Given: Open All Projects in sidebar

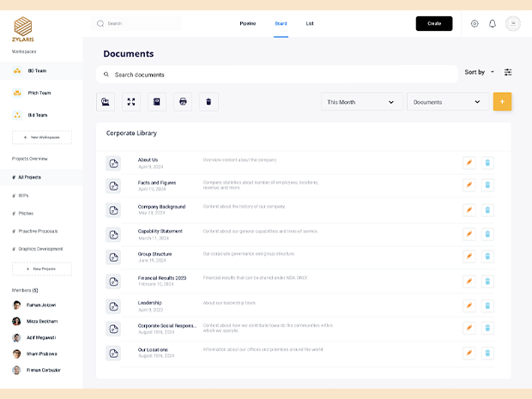Looking at the screenshot, I should (41, 177).
